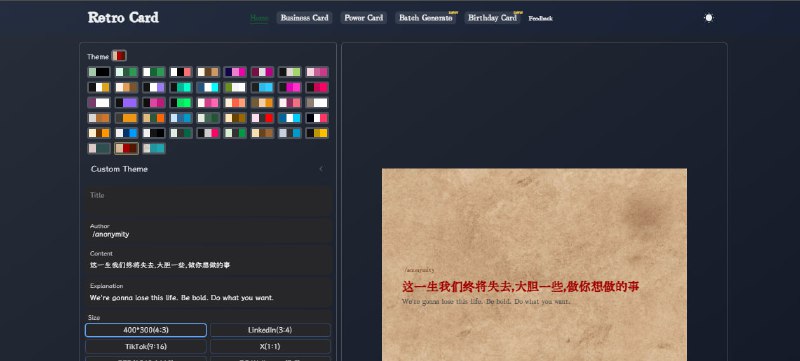Open the Power Card tab

pos(364,18)
